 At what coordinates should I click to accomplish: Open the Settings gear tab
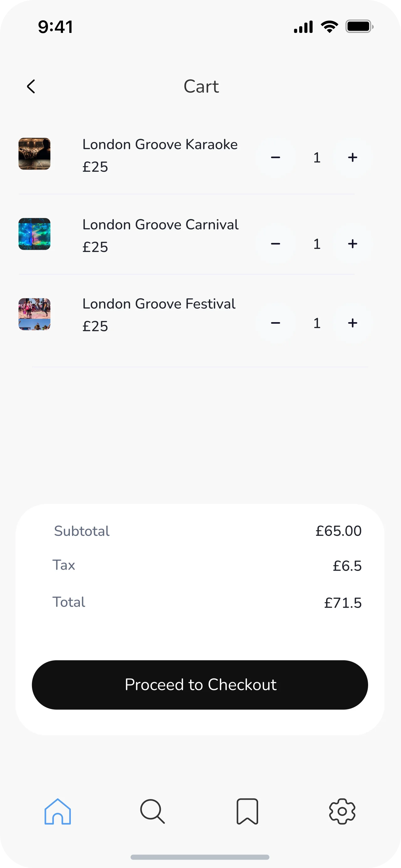(342, 811)
